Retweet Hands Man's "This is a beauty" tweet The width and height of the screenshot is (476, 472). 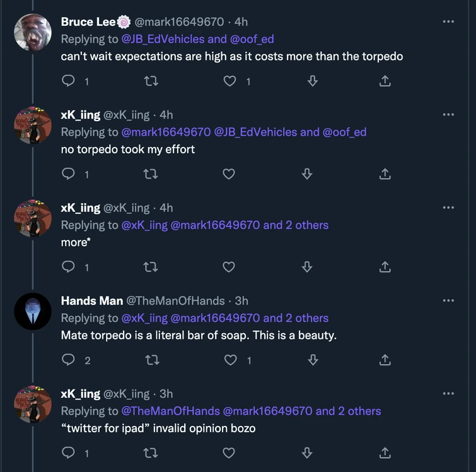[x=151, y=360]
